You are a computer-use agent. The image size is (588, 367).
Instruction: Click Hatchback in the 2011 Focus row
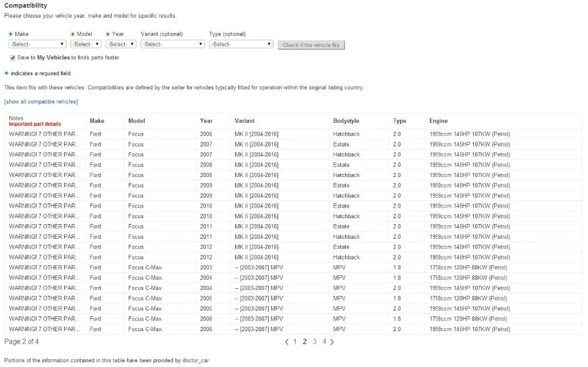coord(346,237)
